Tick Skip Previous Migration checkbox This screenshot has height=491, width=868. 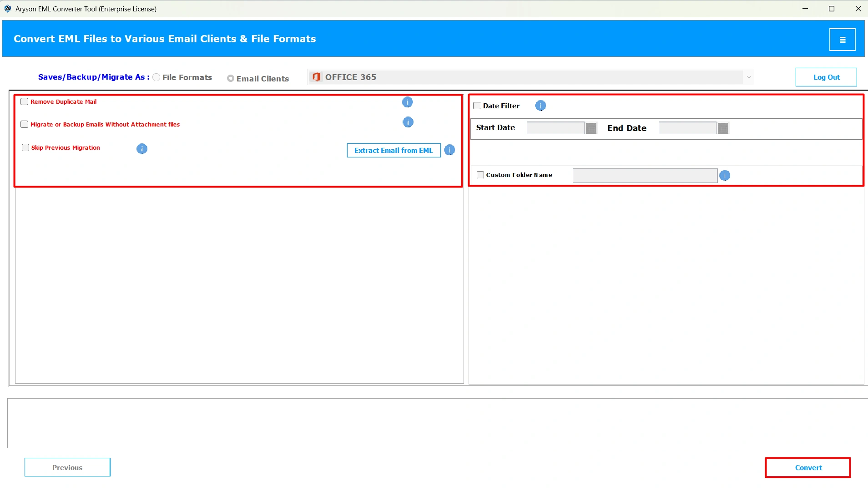(x=25, y=147)
